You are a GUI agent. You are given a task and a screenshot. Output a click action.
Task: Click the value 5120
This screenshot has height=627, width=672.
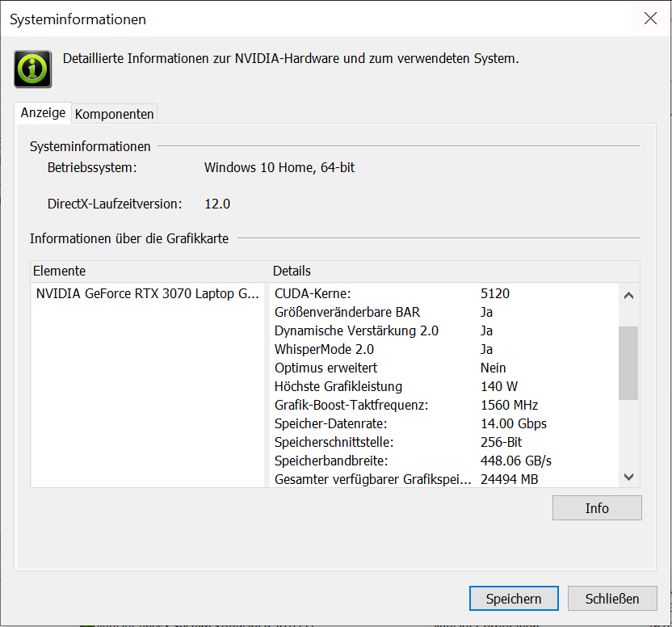pyautogui.click(x=495, y=293)
